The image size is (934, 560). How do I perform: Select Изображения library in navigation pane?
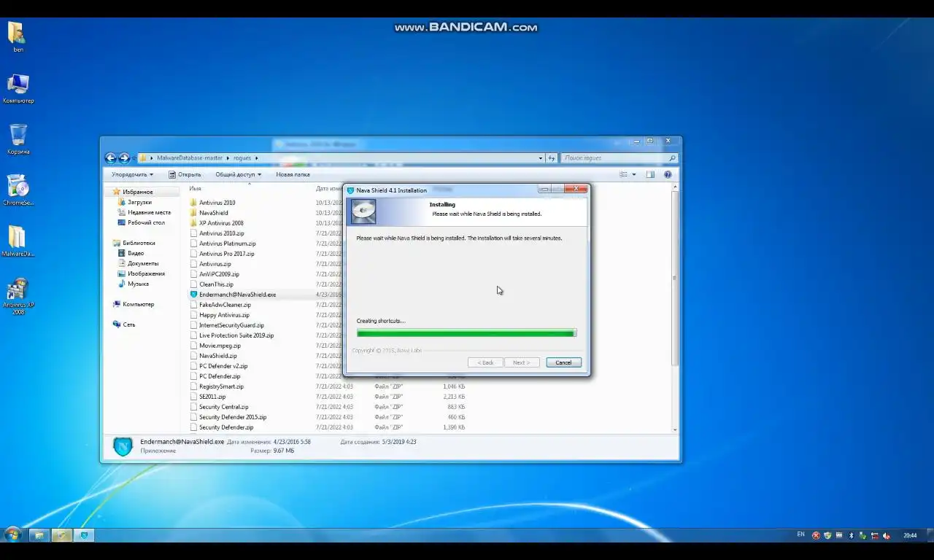(x=146, y=273)
